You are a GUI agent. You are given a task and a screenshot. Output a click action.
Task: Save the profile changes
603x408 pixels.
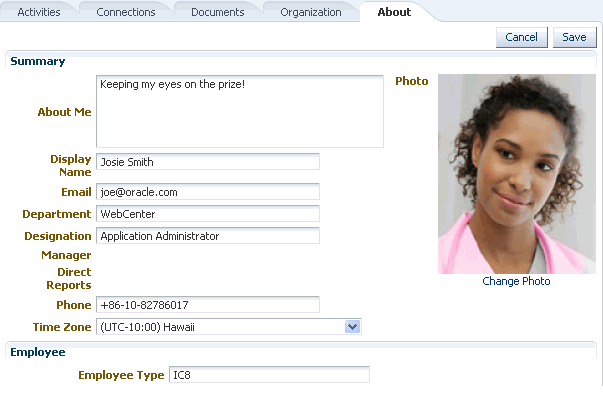click(574, 37)
